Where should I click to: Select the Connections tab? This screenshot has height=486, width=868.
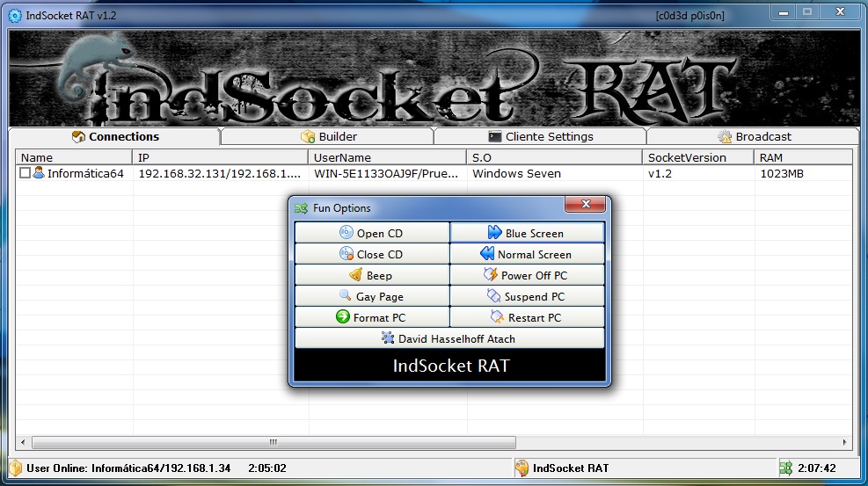[x=114, y=136]
